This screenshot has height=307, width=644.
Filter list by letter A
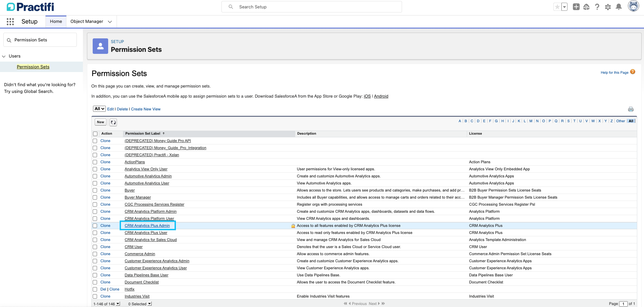(460, 121)
